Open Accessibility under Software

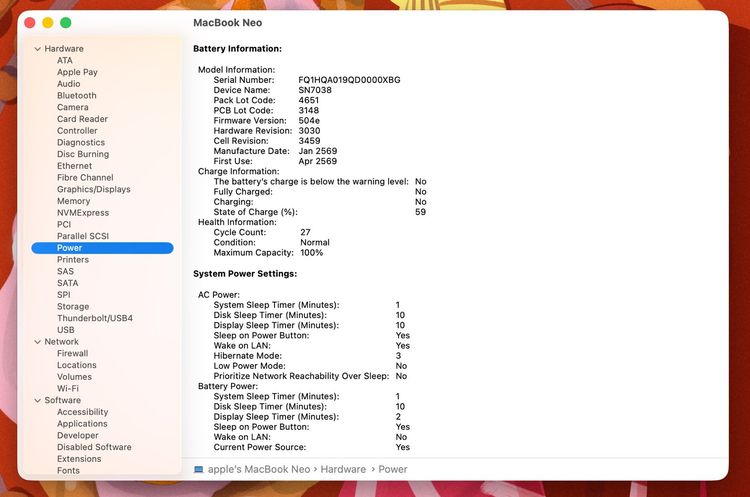point(82,412)
